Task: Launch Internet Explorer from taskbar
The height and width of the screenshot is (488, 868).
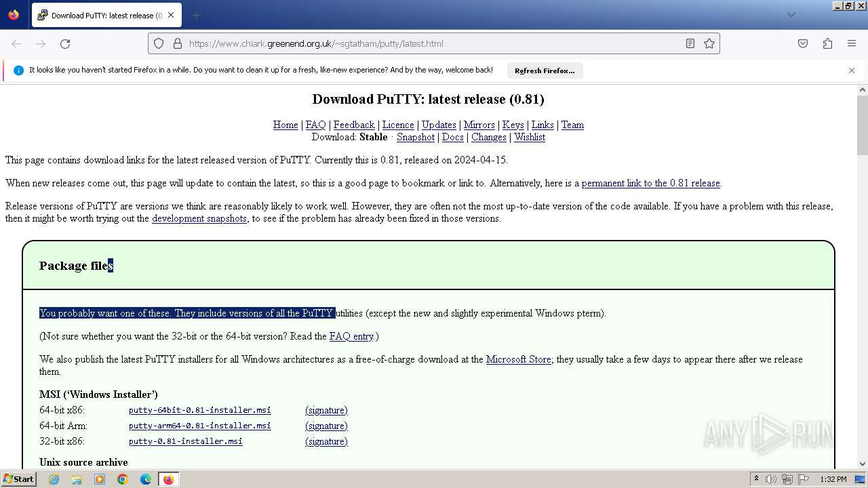Action: (x=54, y=479)
